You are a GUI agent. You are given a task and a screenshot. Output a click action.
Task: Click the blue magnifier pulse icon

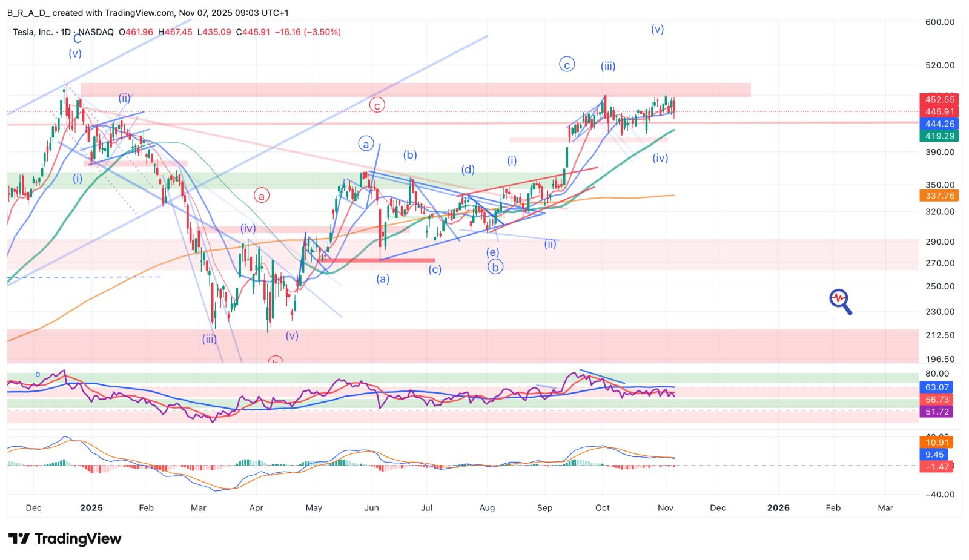(x=840, y=301)
